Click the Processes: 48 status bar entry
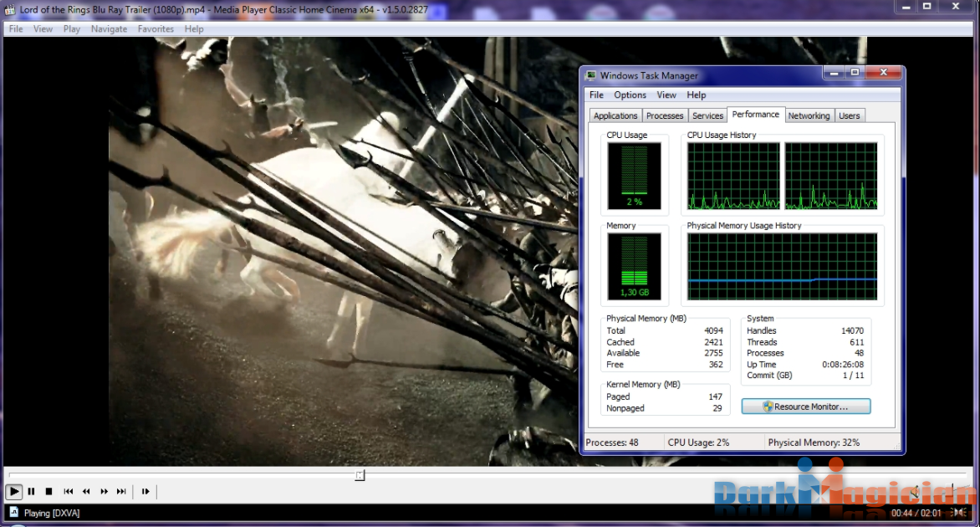Screen dimensions: 980x527 (612, 442)
